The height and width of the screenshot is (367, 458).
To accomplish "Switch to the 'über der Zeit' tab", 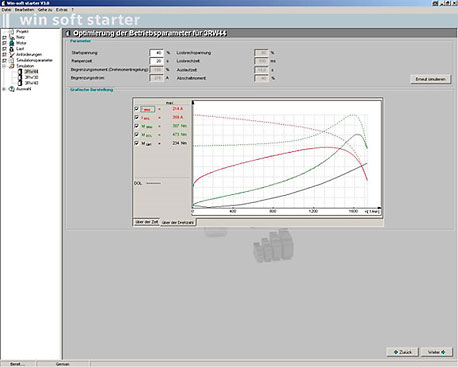I will click(x=146, y=222).
